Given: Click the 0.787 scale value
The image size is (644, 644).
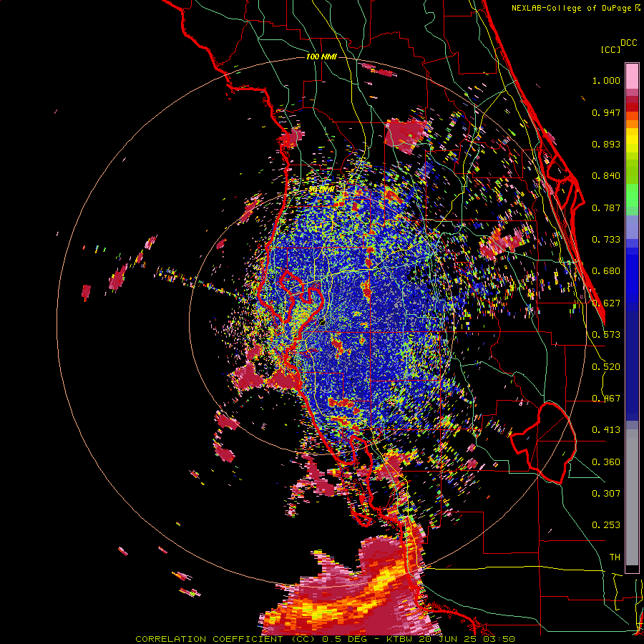Looking at the screenshot, I should tap(606, 208).
